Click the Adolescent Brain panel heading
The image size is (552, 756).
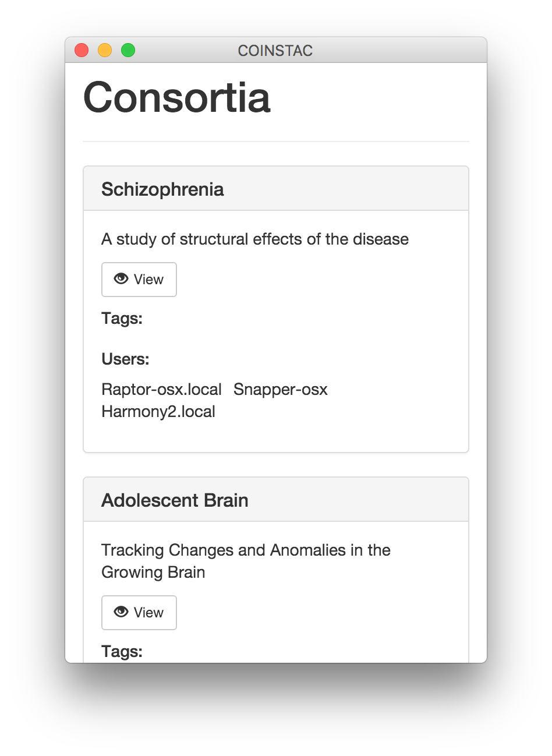(175, 500)
